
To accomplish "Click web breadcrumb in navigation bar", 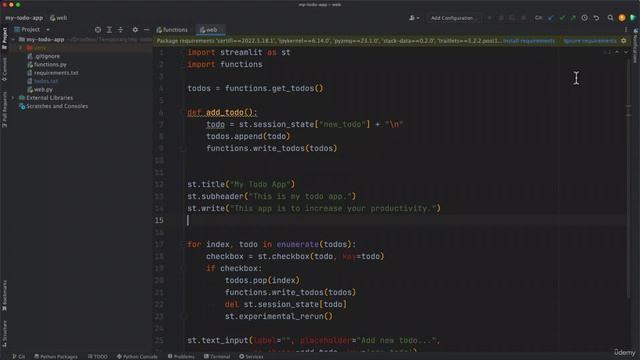I will (58, 18).
